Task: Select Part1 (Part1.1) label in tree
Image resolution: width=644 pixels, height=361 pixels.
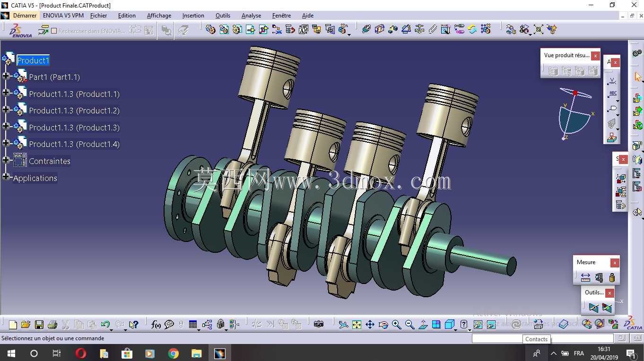Action: click(x=54, y=77)
